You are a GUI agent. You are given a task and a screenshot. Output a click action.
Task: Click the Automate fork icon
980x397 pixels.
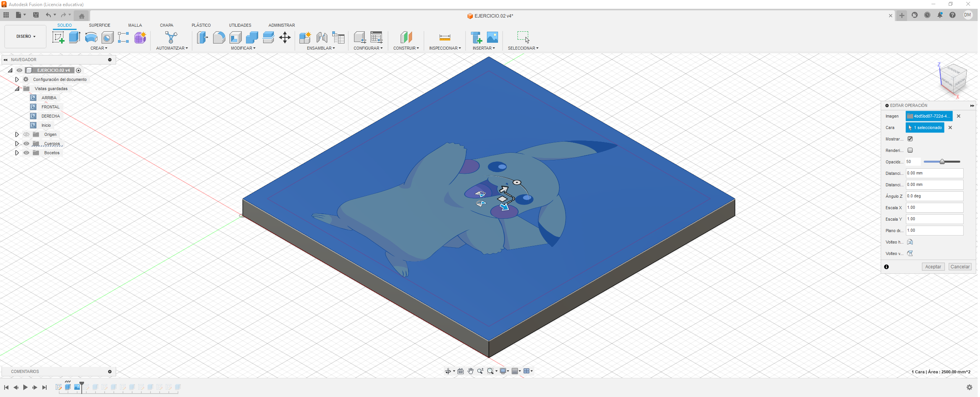pyautogui.click(x=171, y=37)
